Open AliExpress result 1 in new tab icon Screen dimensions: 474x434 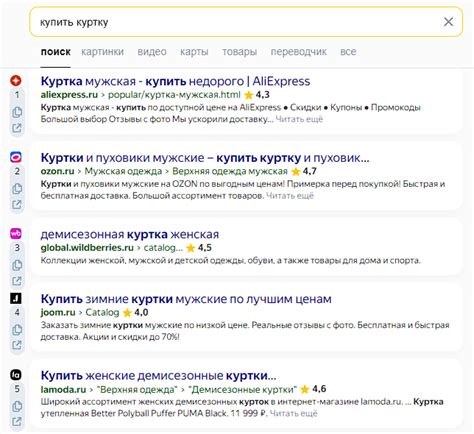pos(17,128)
